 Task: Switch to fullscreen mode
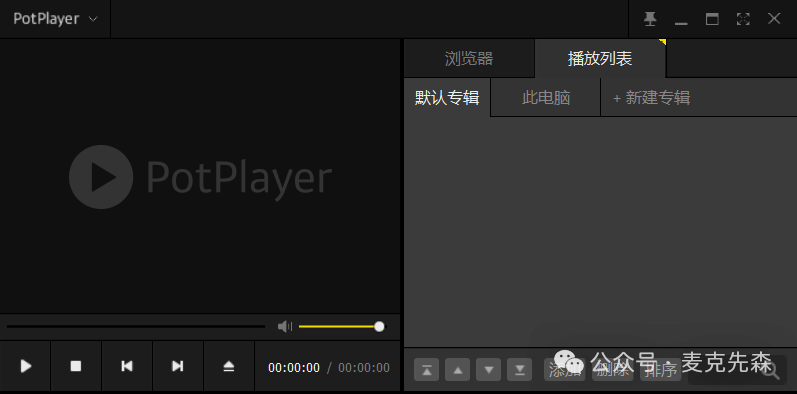(743, 19)
